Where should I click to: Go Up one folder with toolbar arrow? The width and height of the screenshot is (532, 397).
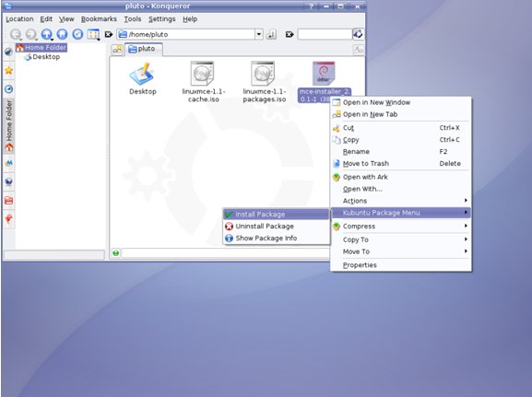coord(46,34)
